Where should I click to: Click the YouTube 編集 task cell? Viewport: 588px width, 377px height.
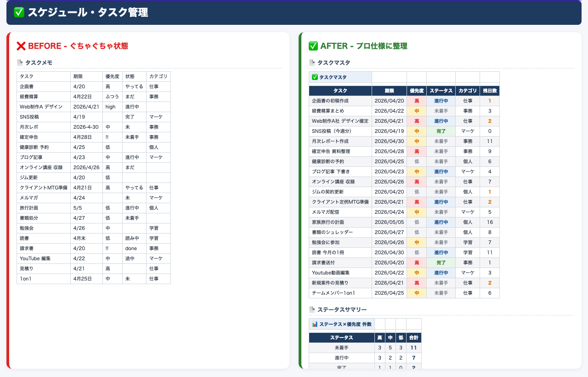click(44, 259)
